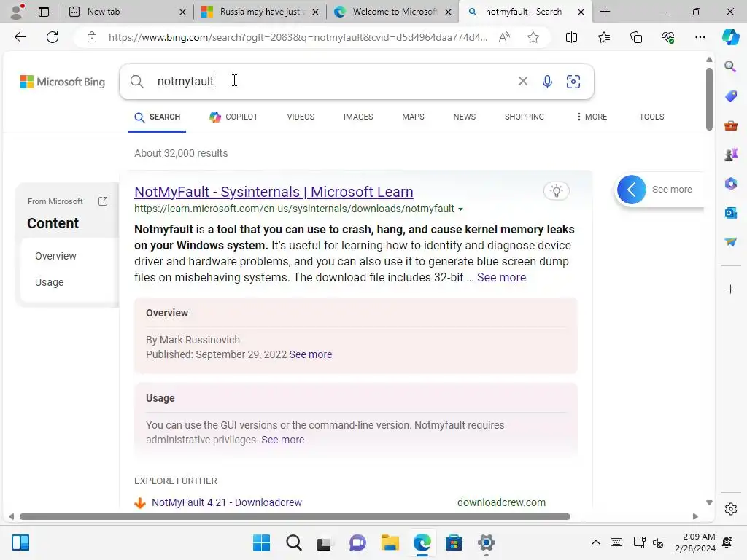Open sidebar Drop paper plane icon
This screenshot has width=747, height=560.
730,242
